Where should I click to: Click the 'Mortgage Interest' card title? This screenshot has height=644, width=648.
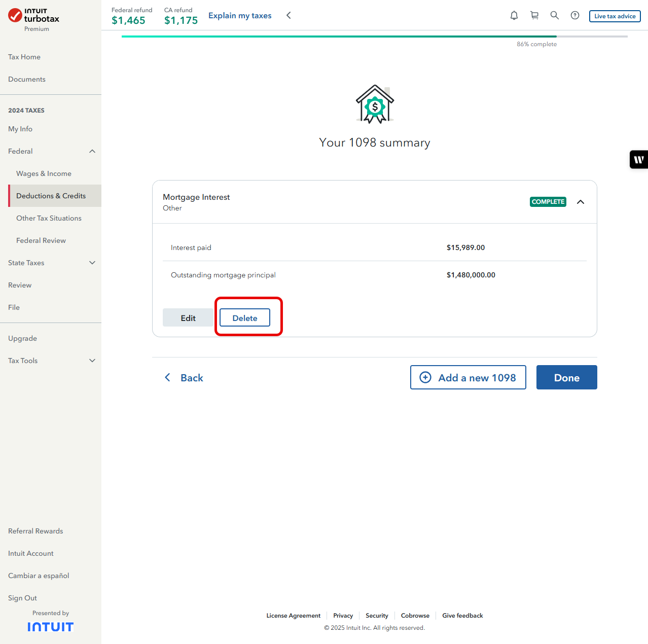(196, 197)
